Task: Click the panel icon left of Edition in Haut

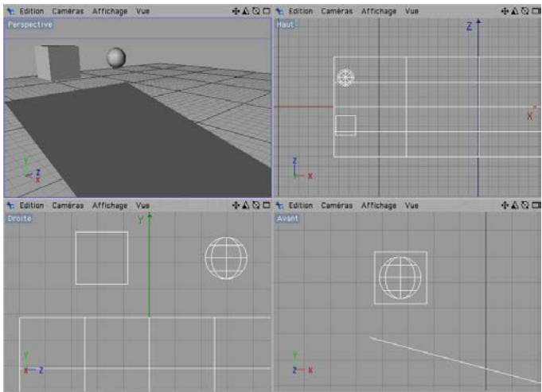Action: coord(280,11)
